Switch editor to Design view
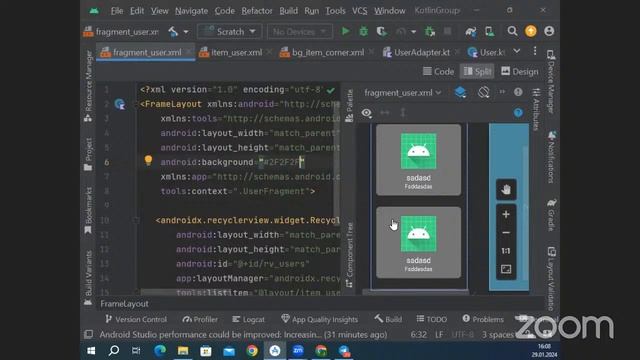This screenshot has width=640, height=360. (520, 71)
